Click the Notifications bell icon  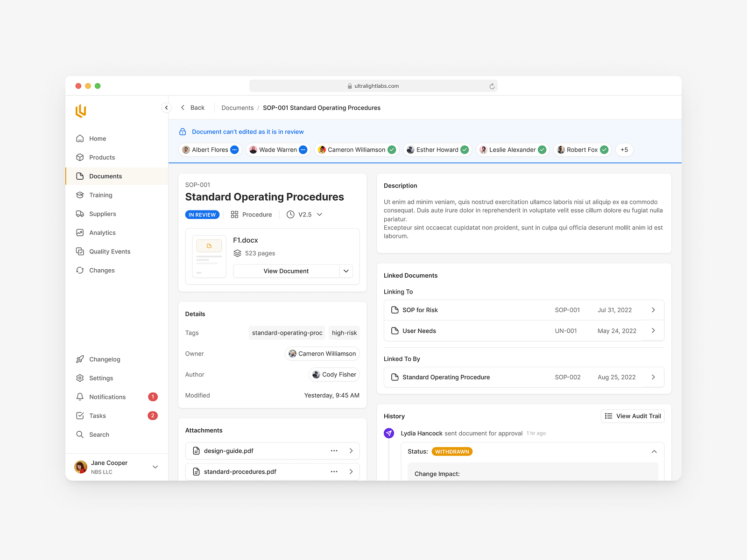point(80,397)
